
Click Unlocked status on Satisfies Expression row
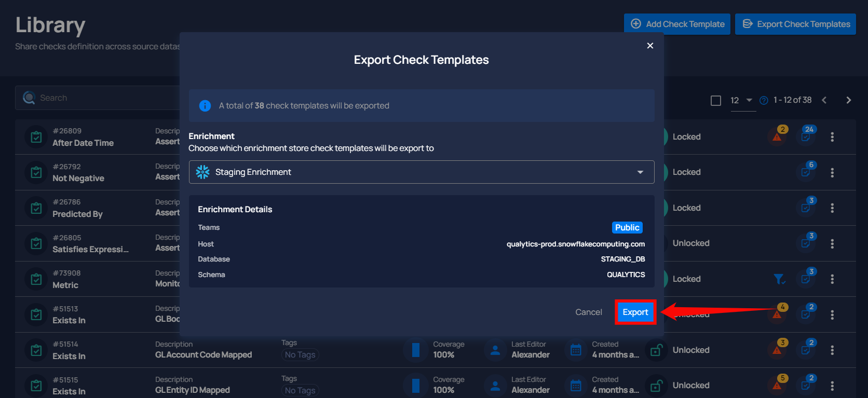pyautogui.click(x=691, y=243)
